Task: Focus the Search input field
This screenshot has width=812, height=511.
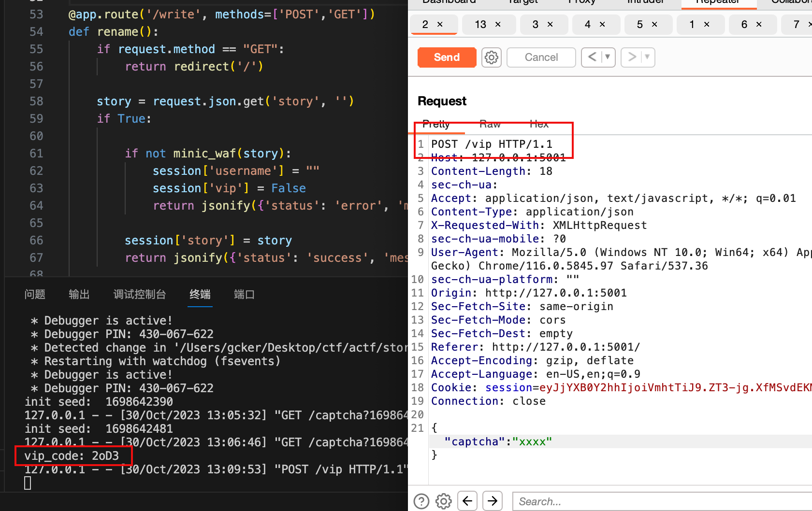Action: pyautogui.click(x=662, y=501)
